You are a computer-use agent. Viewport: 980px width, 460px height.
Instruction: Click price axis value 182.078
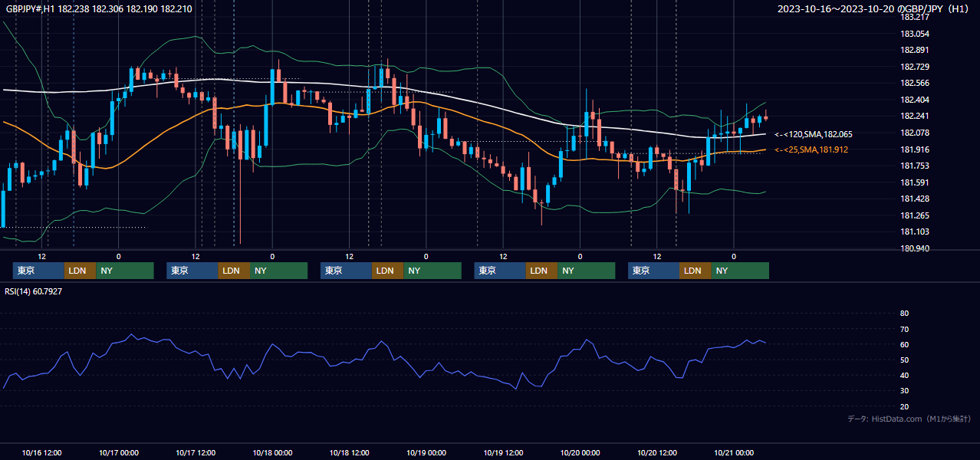915,133
